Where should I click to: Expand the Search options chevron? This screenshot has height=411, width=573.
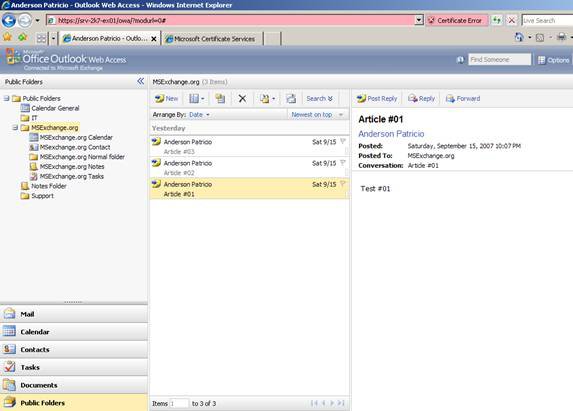[x=330, y=99]
